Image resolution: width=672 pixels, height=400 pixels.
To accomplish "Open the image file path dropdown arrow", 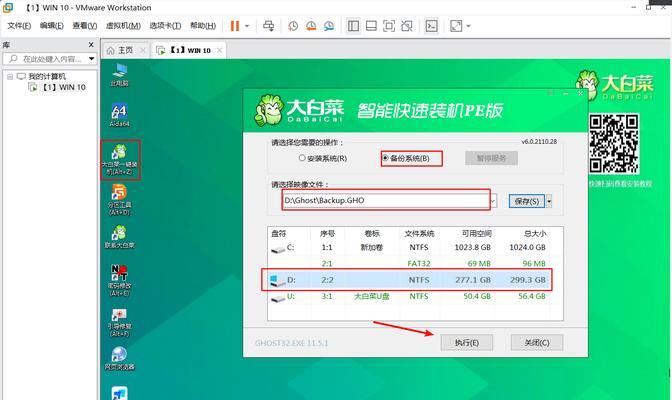I will coord(493,201).
